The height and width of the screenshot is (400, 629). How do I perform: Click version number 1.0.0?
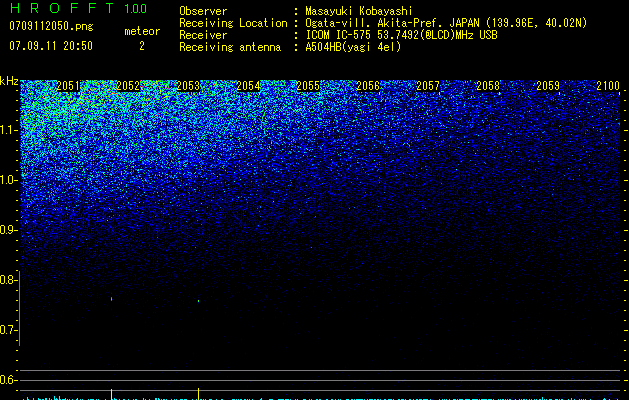135,9
